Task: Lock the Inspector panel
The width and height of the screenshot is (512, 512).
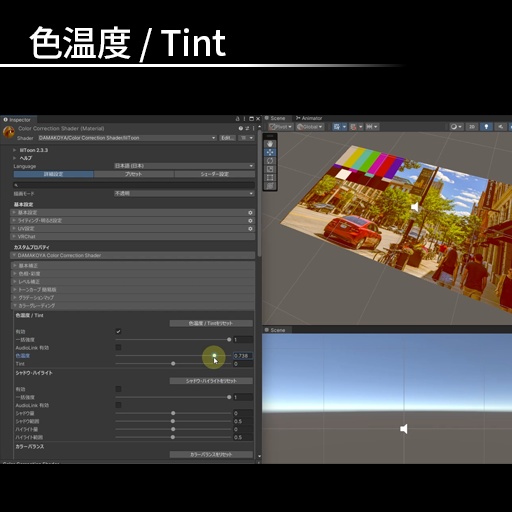Action: coord(237,119)
